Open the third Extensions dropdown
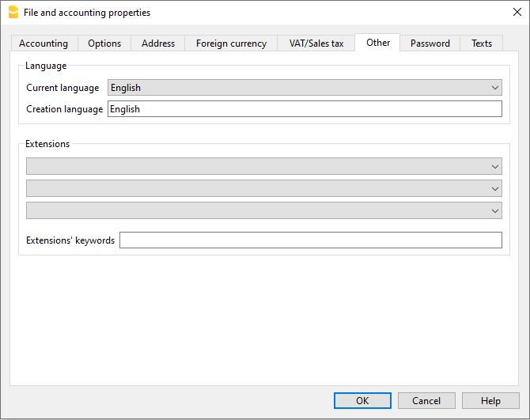Viewport: 530px width, 420px height. (x=264, y=210)
